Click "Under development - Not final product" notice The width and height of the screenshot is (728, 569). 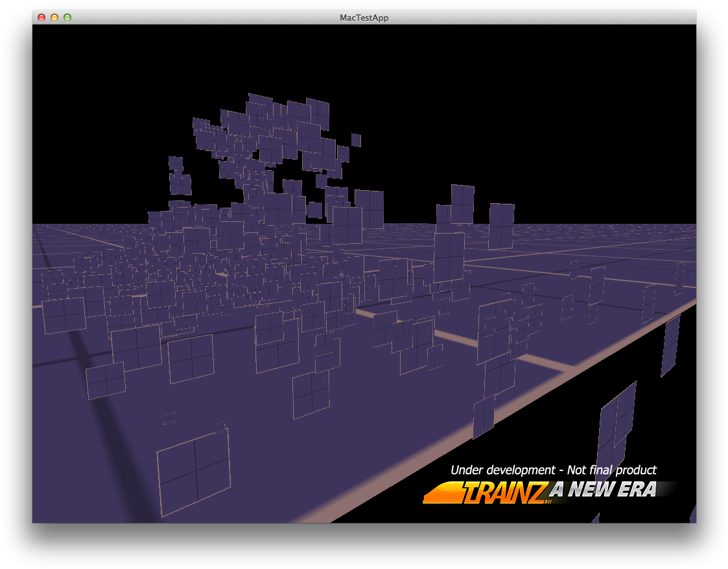pos(553,470)
